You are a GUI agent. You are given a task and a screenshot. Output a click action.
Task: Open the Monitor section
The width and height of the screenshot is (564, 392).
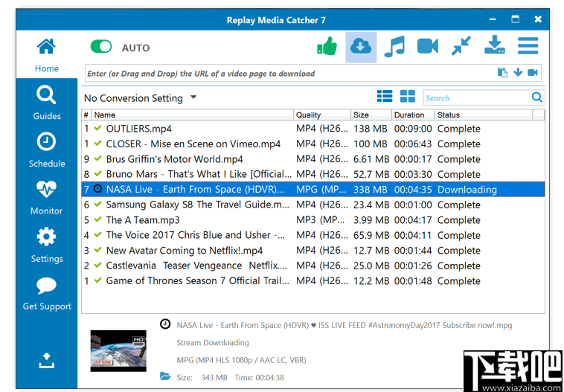pyautogui.click(x=46, y=197)
